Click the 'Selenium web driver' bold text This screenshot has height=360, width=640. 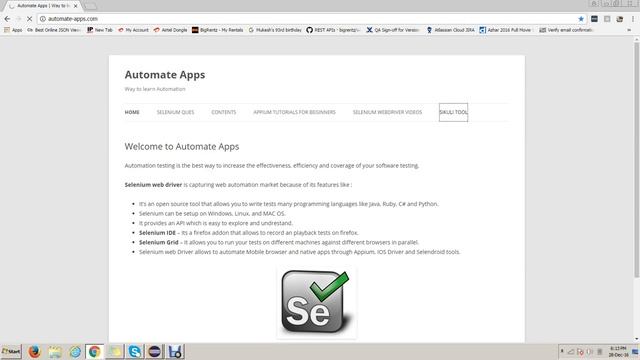coord(153,185)
